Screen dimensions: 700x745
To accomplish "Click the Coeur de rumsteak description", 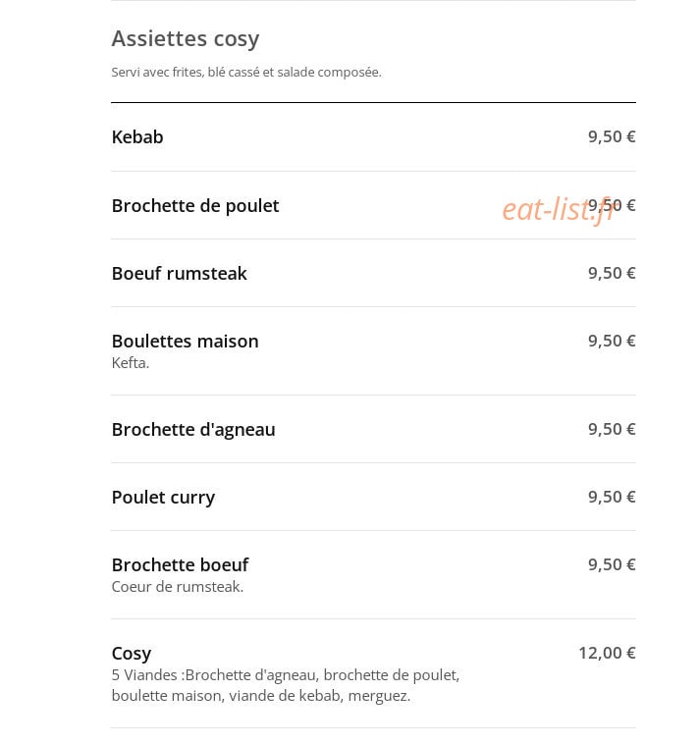I will click(x=178, y=587).
